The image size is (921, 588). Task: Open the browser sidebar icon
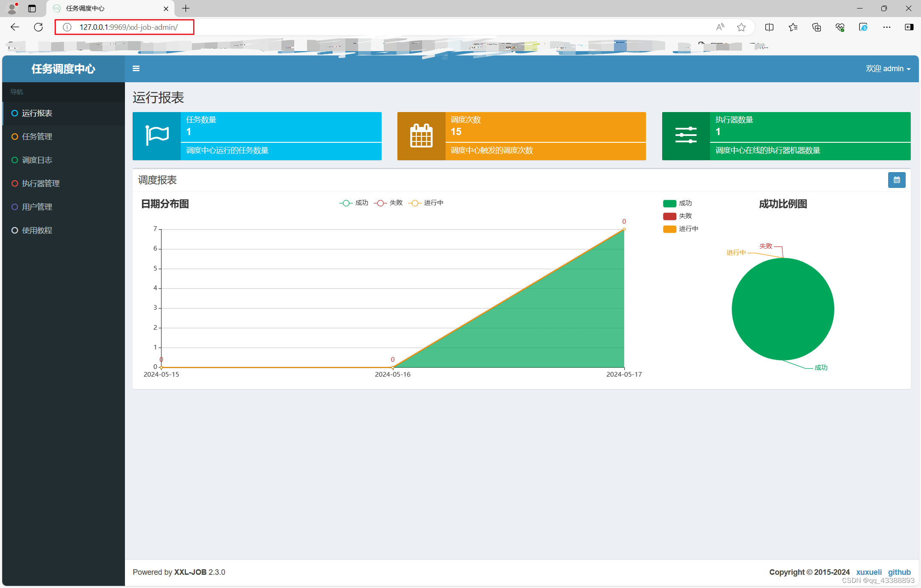pyautogui.click(x=909, y=27)
